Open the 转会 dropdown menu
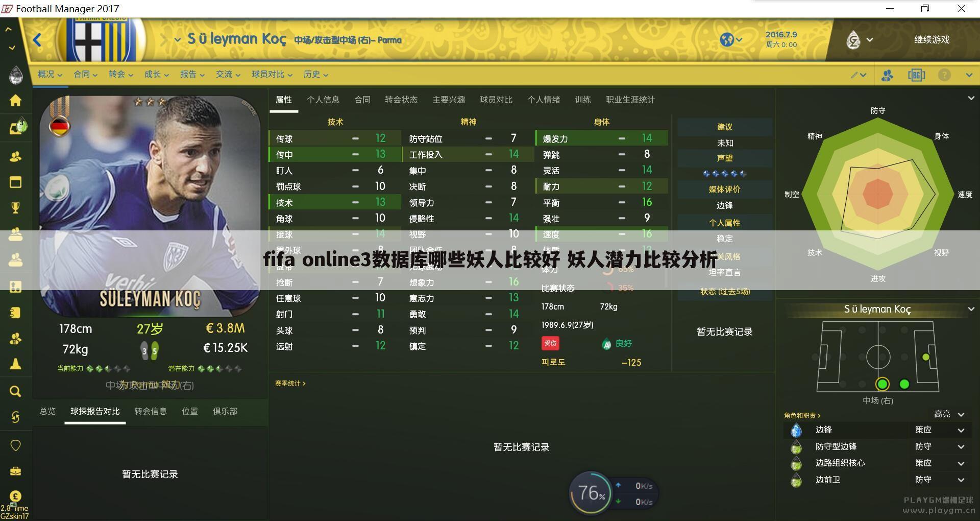The width and height of the screenshot is (980, 521). 120,75
